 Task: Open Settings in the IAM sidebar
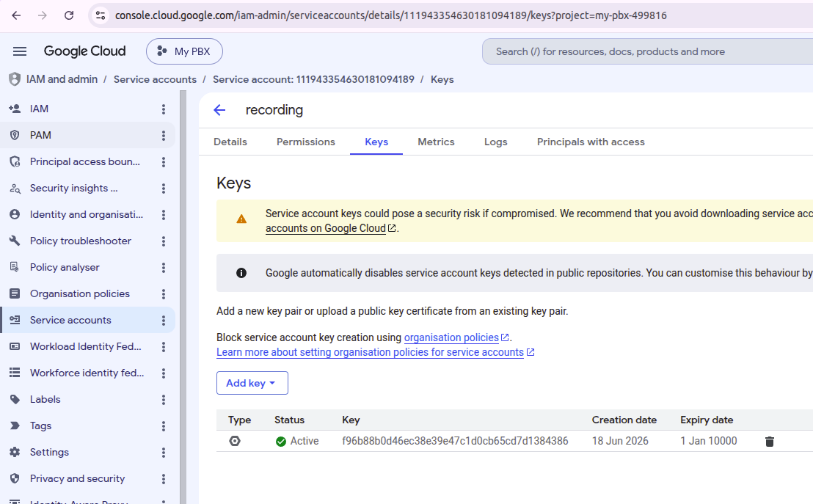coord(49,452)
